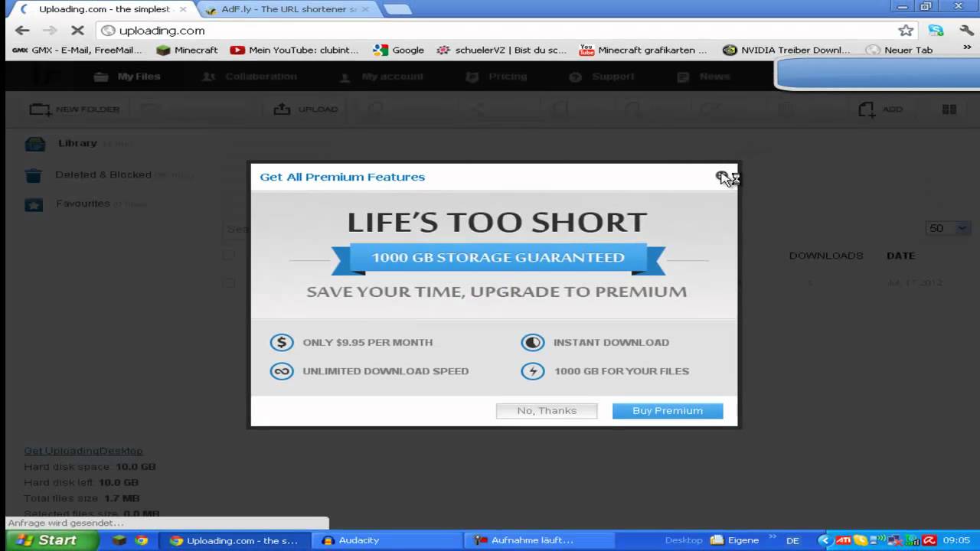
Task: Open a new browser tab
Action: click(397, 10)
